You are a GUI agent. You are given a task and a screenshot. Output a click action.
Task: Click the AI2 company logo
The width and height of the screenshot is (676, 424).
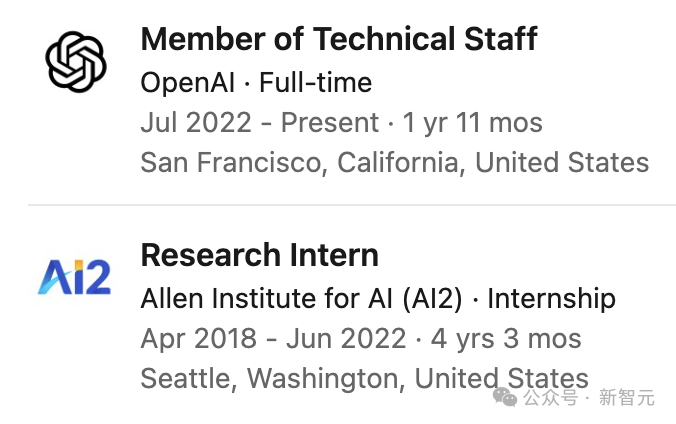pyautogui.click(x=75, y=277)
